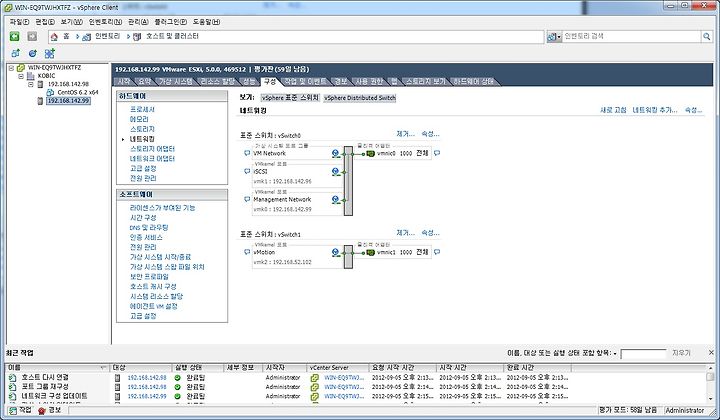The height and width of the screenshot is (420, 720).
Task: Click the vmnic0 physical adapter icon
Action: coord(371,154)
